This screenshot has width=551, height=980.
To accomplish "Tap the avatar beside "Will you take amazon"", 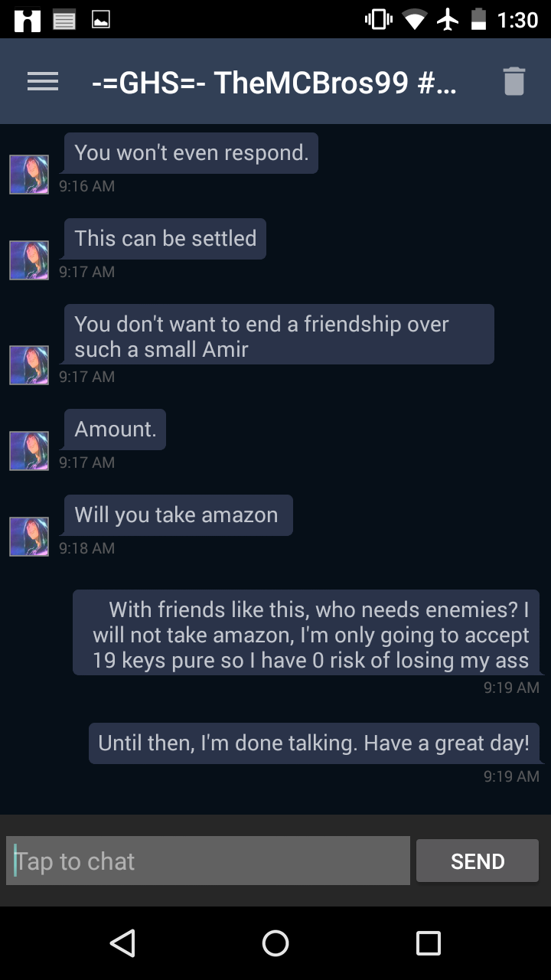I will (x=29, y=537).
